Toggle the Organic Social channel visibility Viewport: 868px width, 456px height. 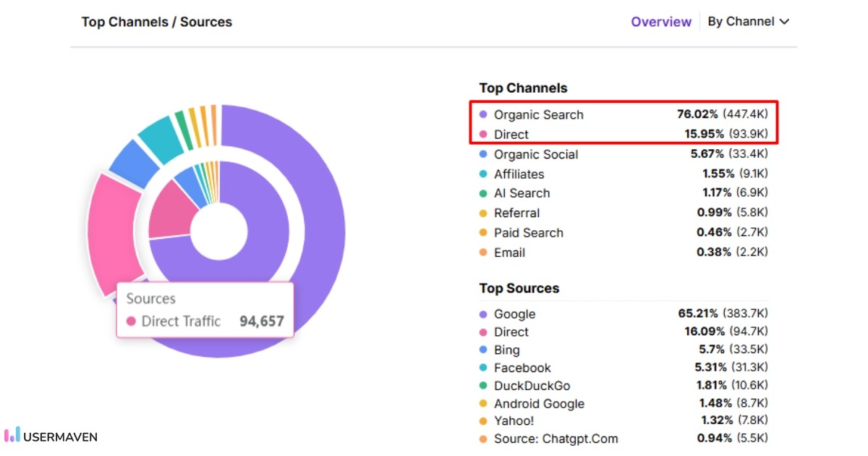click(536, 154)
